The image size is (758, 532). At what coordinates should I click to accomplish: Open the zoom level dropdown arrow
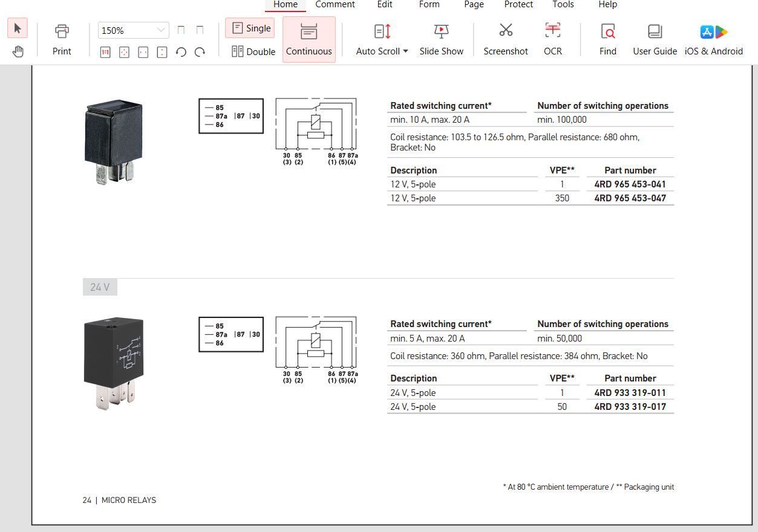(x=161, y=30)
